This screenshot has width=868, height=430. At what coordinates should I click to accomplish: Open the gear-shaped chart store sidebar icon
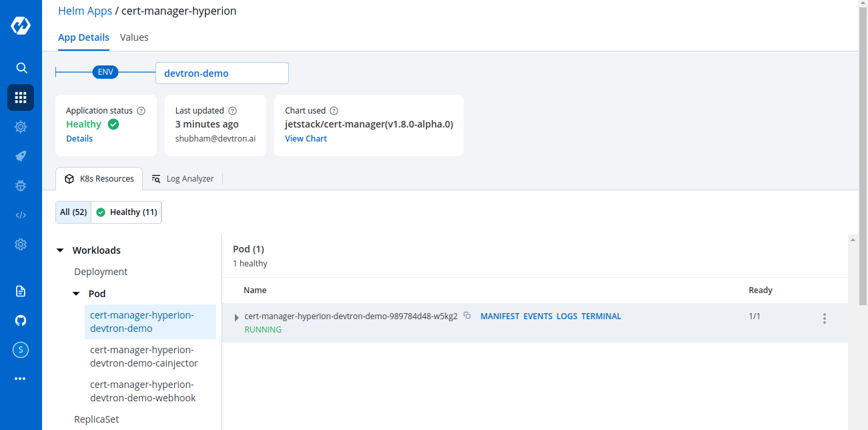(x=21, y=127)
